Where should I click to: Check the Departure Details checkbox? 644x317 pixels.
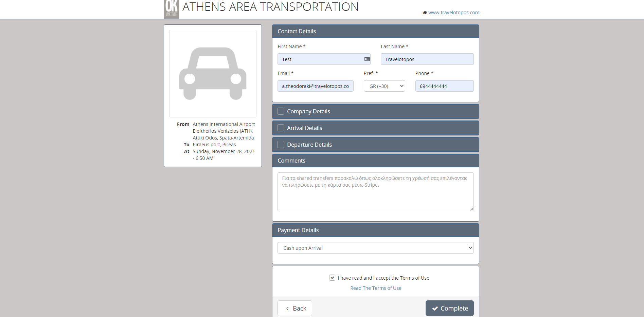(281, 145)
